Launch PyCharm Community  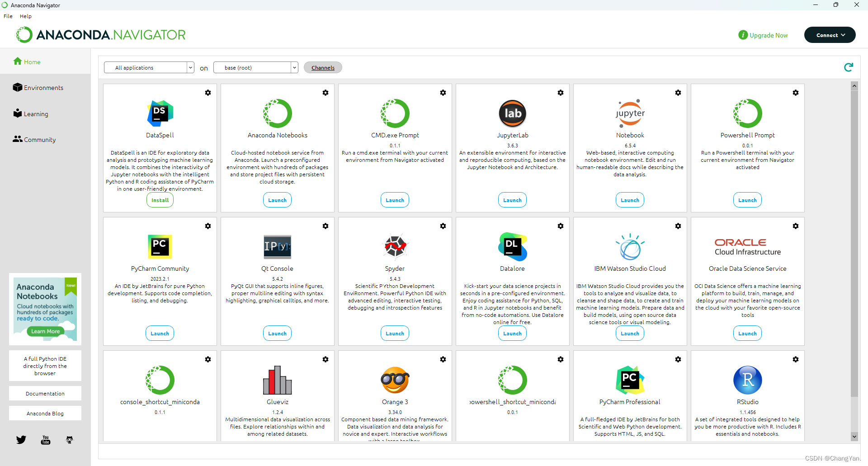point(160,334)
